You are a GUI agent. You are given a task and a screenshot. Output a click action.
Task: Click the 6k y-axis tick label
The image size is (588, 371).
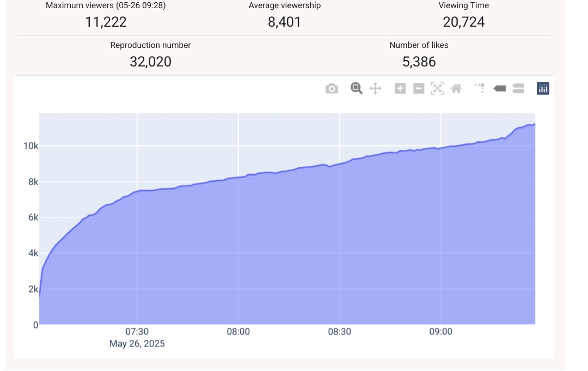click(33, 217)
